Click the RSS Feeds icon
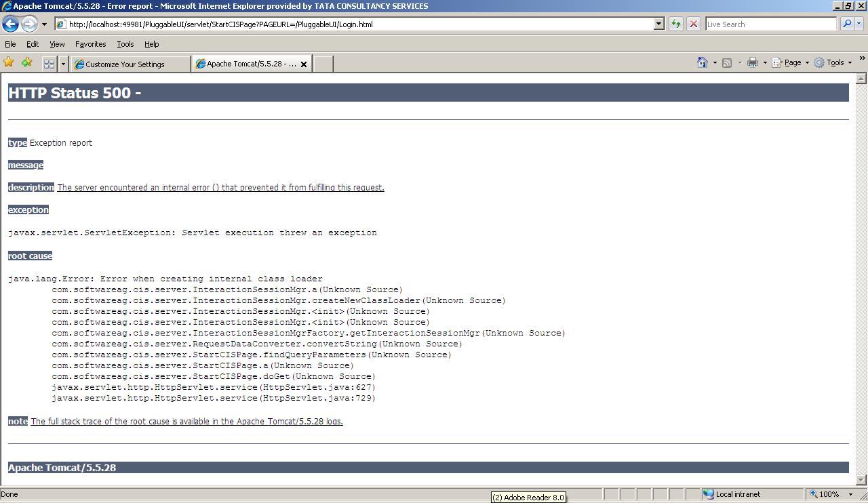Image resolution: width=868 pixels, height=503 pixels. tap(727, 62)
